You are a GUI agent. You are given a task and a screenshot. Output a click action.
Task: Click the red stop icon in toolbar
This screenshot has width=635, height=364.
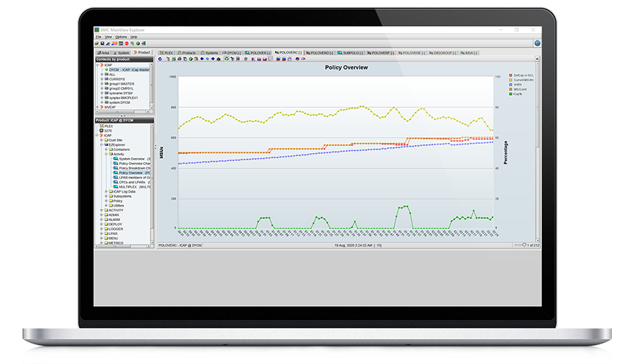(x=126, y=44)
